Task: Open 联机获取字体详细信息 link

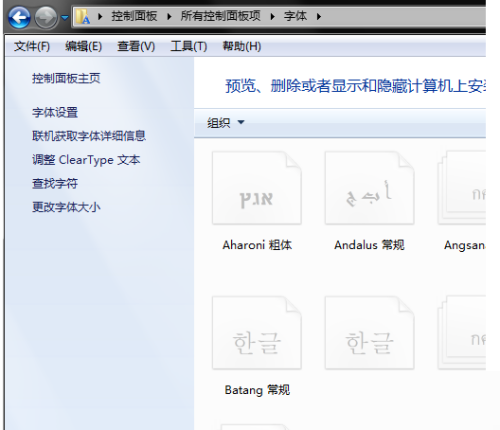Action: coord(89,136)
